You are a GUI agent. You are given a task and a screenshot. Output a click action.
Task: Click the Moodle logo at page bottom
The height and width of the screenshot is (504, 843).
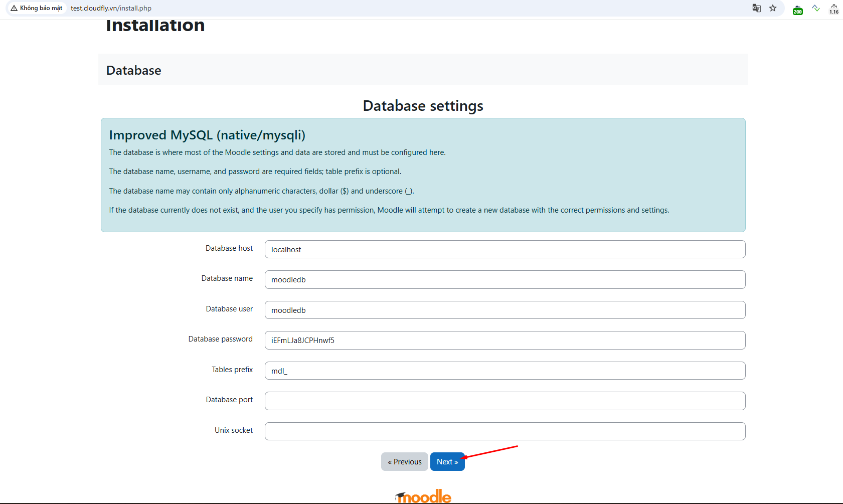[423, 496]
